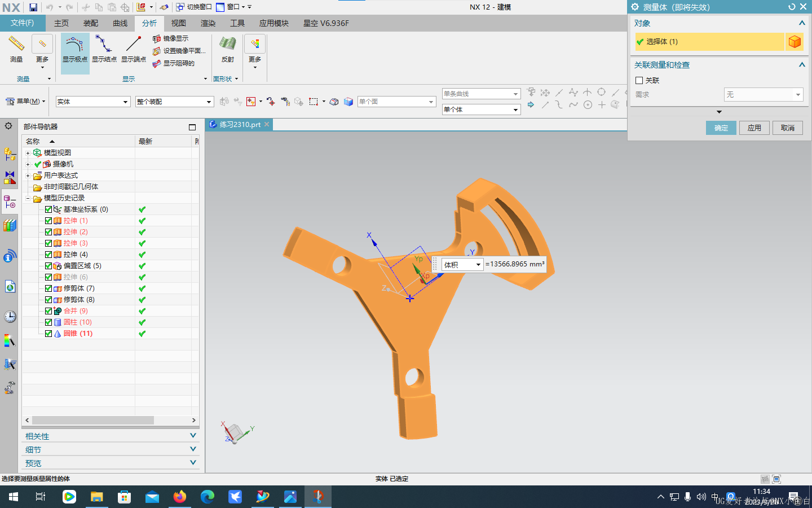Viewport: 812px width, 508px height.
Task: Open the 文件(F) menu
Action: coord(22,23)
